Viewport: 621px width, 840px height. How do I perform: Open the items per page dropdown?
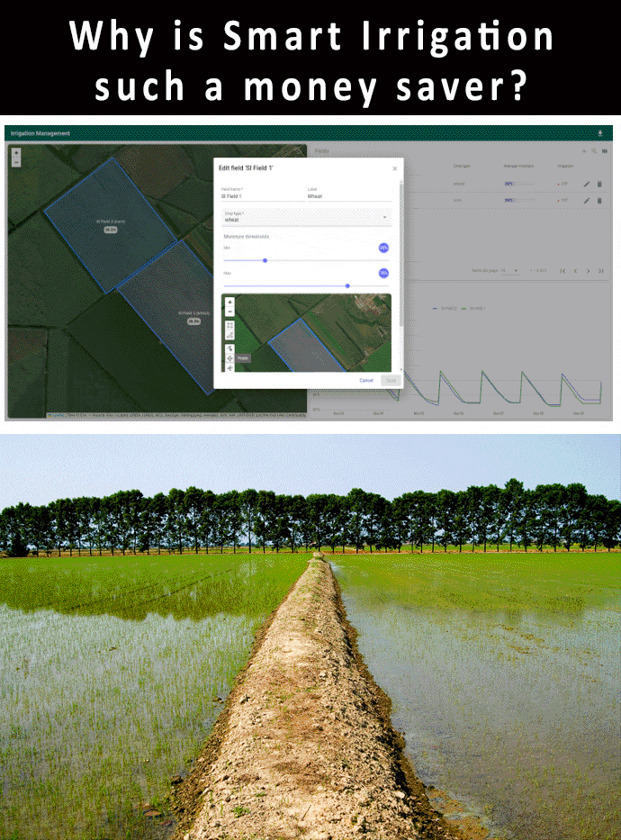pos(510,270)
